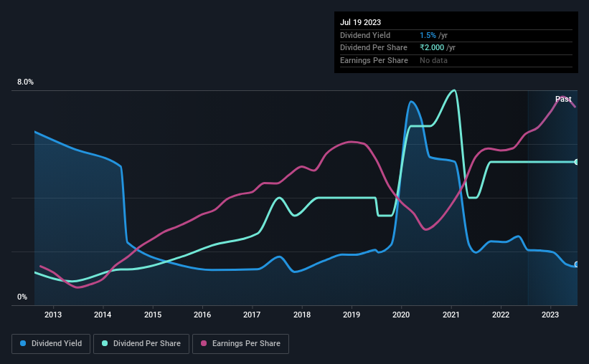Click the Dividend Per Share tooltip row label
This screenshot has width=589, height=364.
[x=374, y=48]
